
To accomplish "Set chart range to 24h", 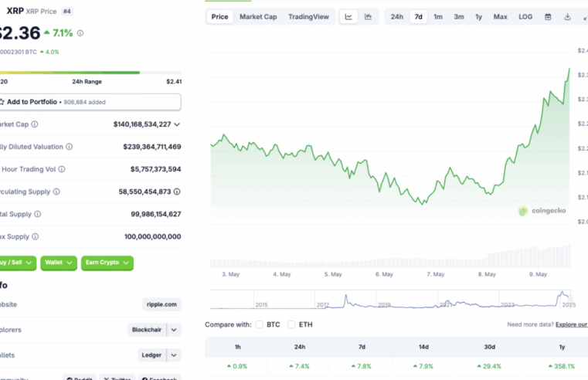I will [x=396, y=17].
